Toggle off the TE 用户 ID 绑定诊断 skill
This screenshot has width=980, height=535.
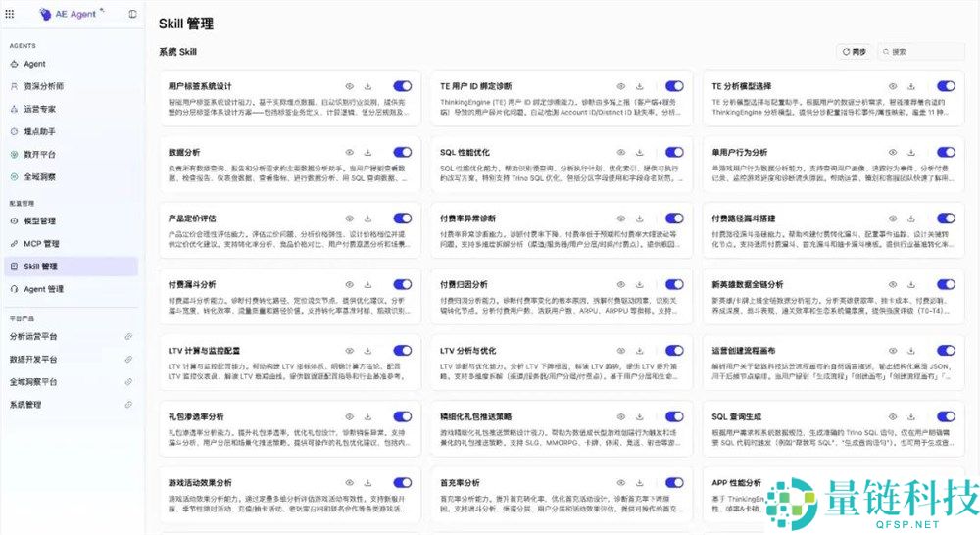point(674,86)
